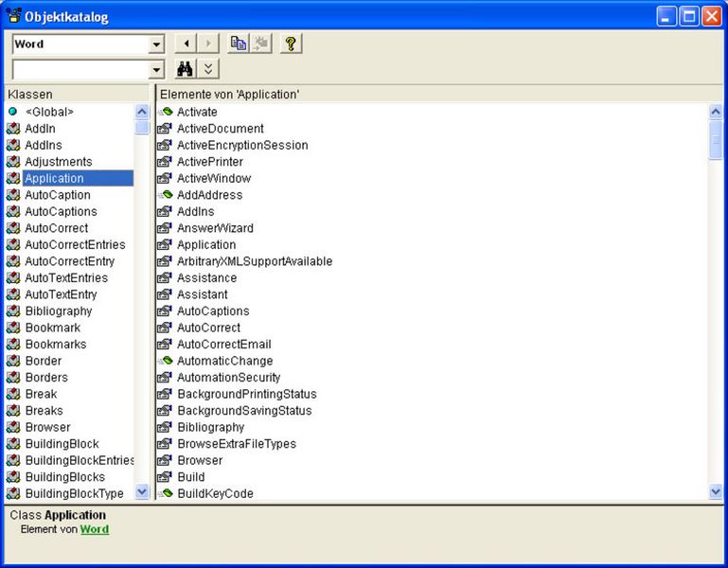This screenshot has height=568, width=728.
Task: Select the AutoTextEntry class
Action: (x=61, y=294)
